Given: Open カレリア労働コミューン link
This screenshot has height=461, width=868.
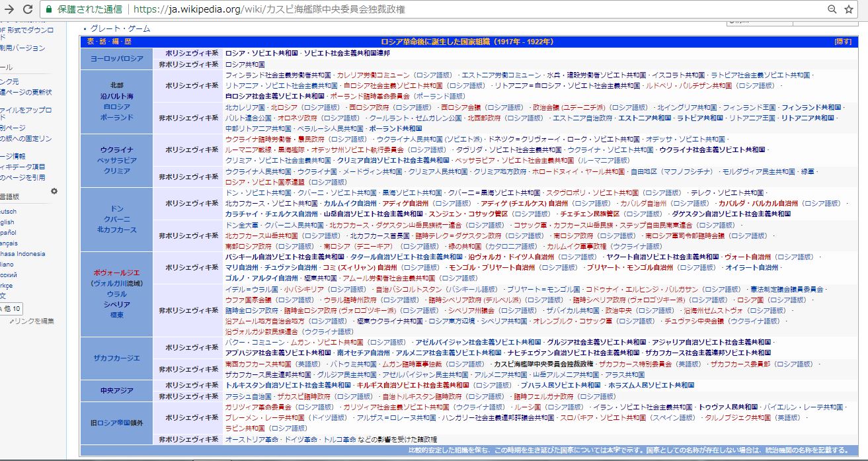Looking at the screenshot, I should click(x=372, y=75).
